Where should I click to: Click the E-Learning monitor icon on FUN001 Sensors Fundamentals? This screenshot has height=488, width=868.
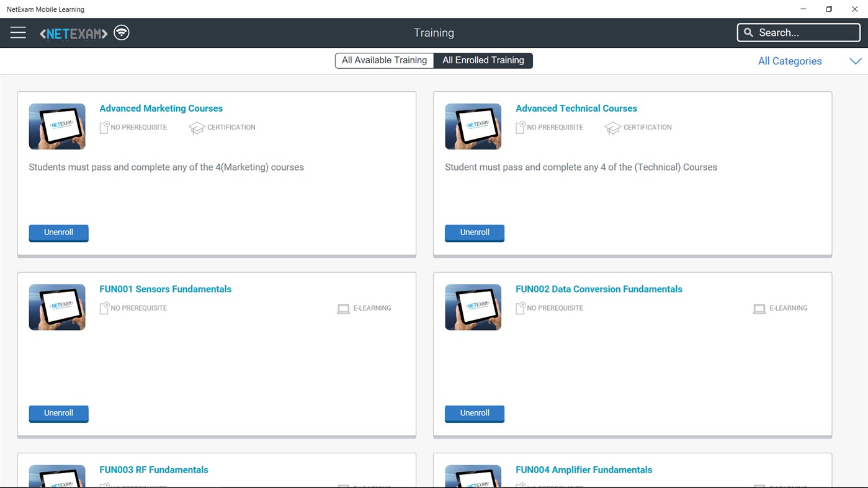tap(343, 308)
